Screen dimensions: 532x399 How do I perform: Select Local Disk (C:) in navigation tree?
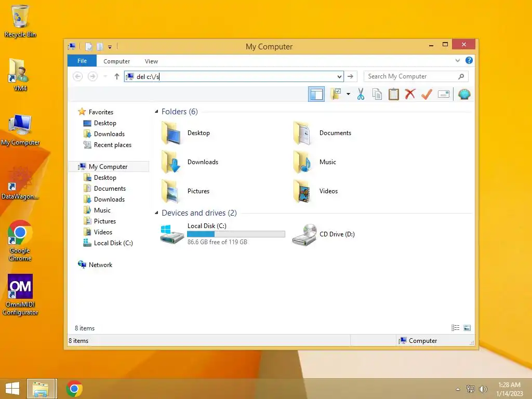pyautogui.click(x=108, y=243)
